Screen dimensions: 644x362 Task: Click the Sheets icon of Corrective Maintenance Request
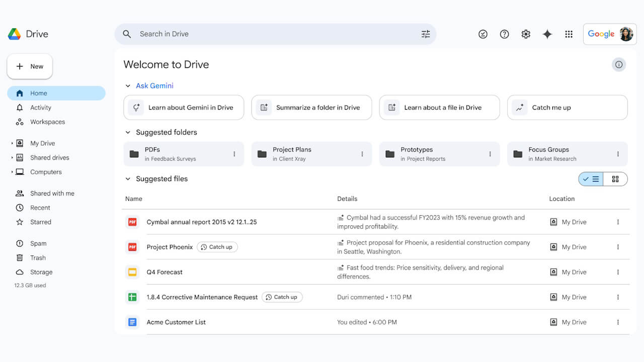click(132, 297)
